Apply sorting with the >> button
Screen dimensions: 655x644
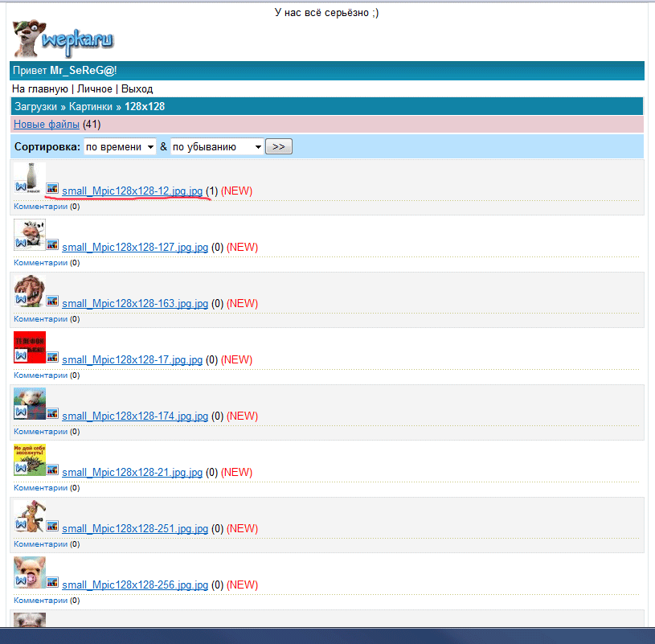point(279,146)
